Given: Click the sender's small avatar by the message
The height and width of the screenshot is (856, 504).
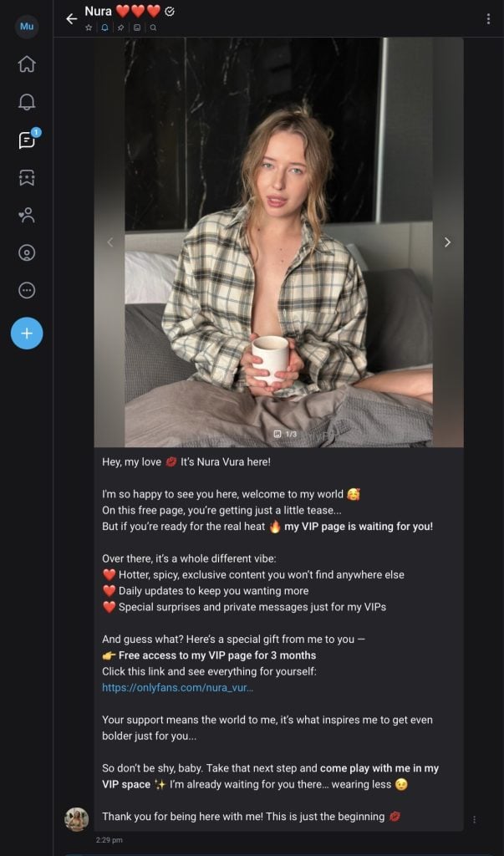Looking at the screenshot, I should point(77,819).
